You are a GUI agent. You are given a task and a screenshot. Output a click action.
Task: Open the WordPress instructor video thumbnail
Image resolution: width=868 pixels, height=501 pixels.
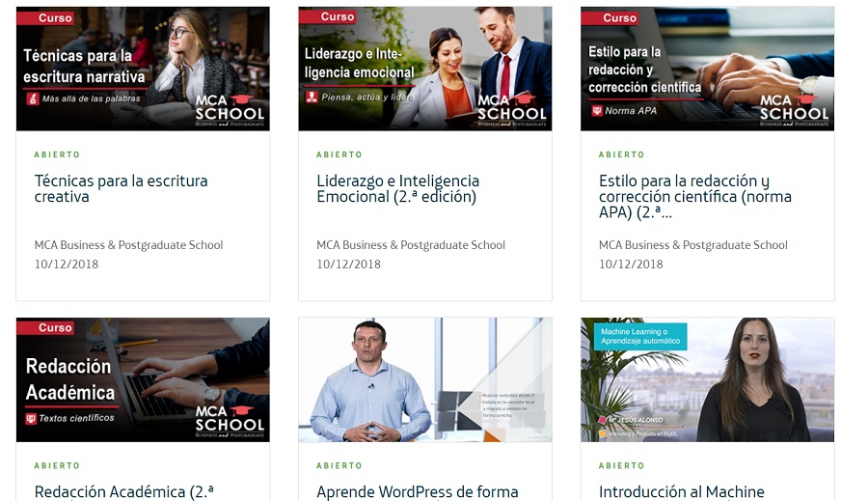click(x=425, y=379)
